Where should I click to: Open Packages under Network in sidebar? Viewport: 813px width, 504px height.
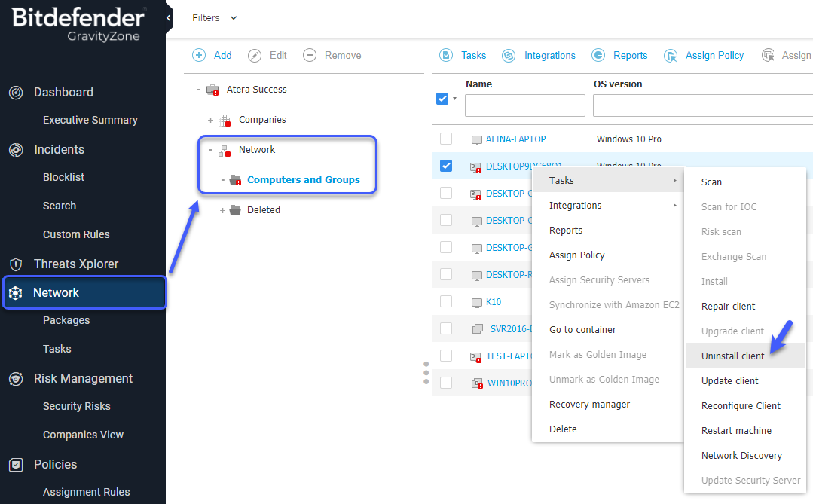pyautogui.click(x=66, y=320)
